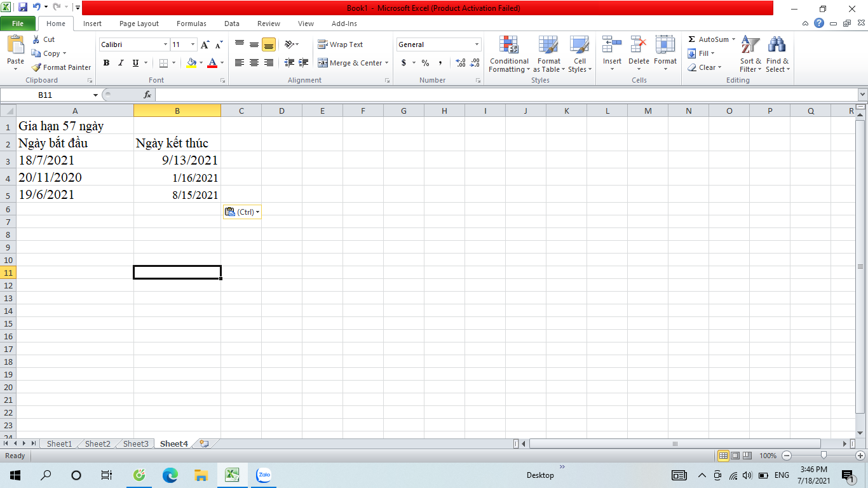Switch to Page Layout tab
This screenshot has width=868, height=488.
(x=139, y=24)
